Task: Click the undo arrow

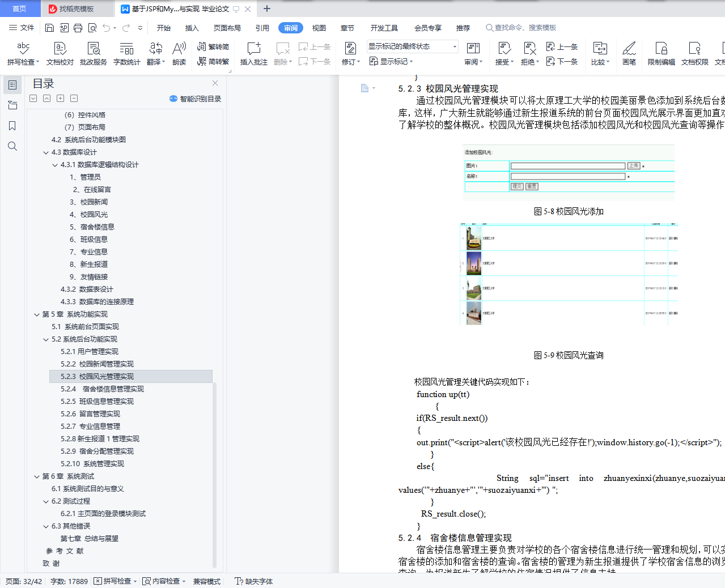Action: click(x=107, y=28)
